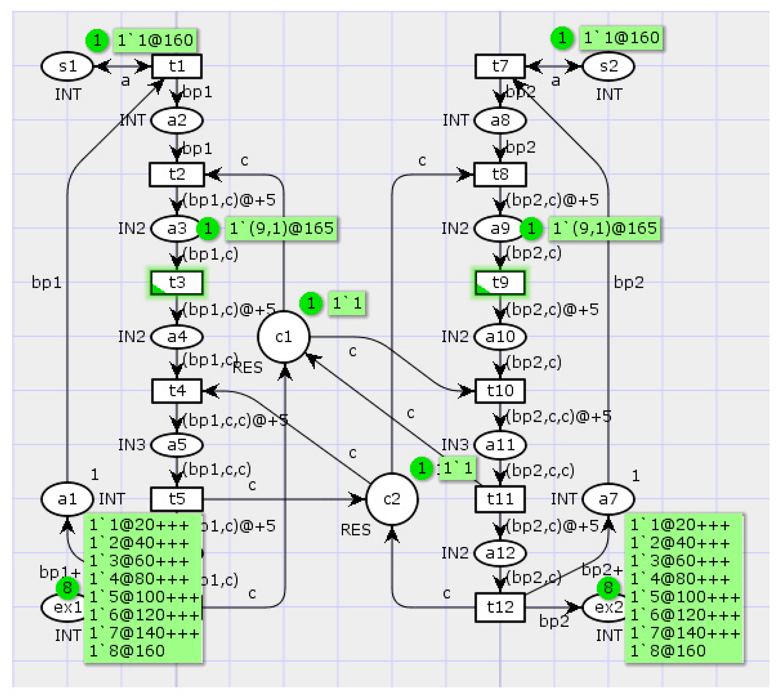Click place a1 on the left

[67, 499]
